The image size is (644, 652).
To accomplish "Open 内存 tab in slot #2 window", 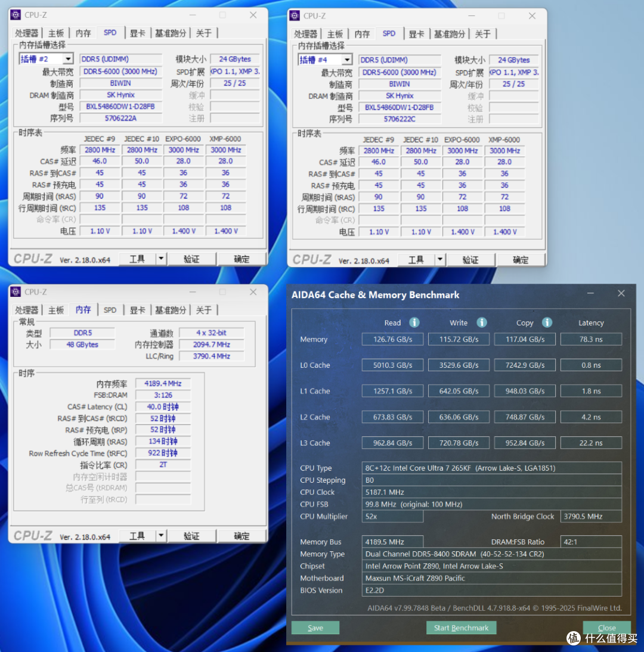I will click(x=83, y=33).
